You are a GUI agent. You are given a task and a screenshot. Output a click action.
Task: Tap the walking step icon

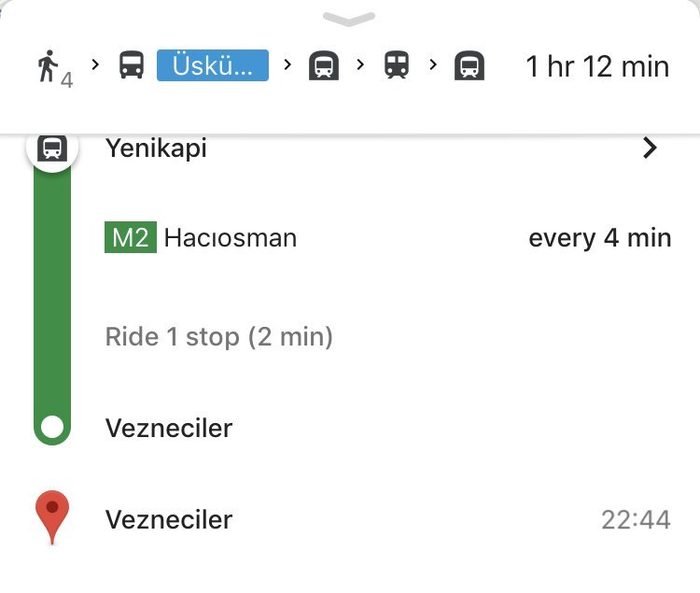(x=49, y=67)
